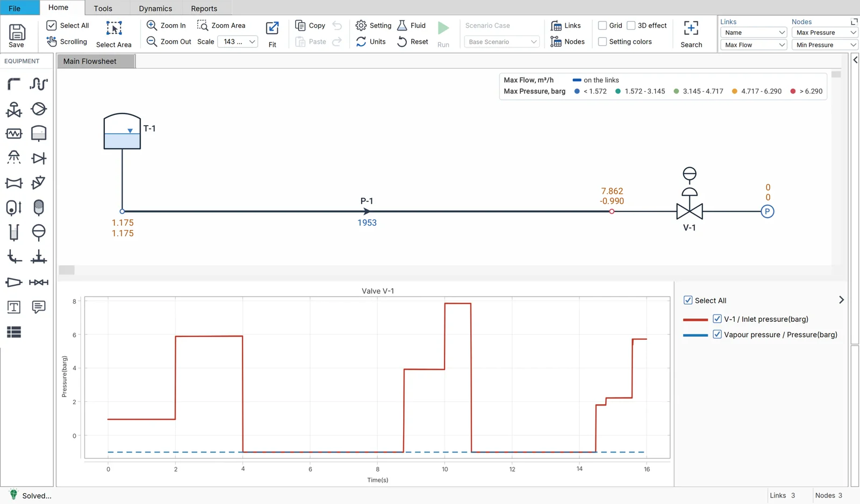The width and height of the screenshot is (860, 504).
Task: Open the Scale dropdown
Action: tap(238, 41)
